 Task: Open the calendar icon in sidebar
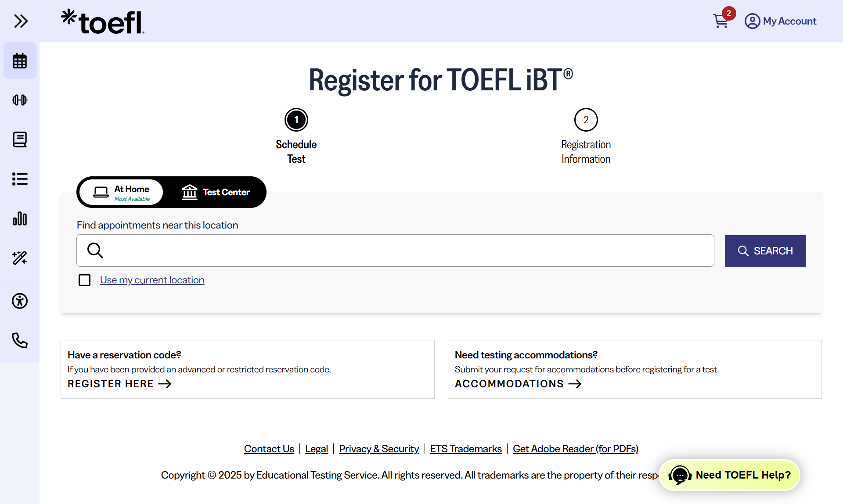20,61
